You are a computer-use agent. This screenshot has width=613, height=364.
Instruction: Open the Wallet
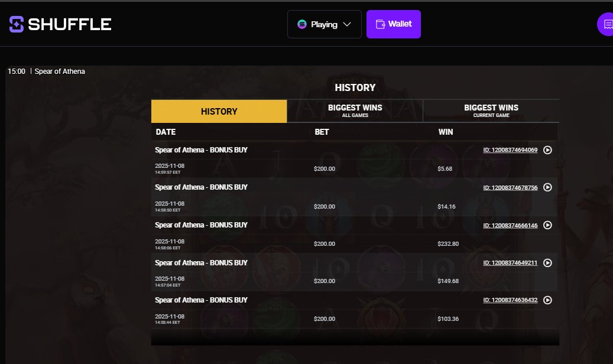point(393,24)
